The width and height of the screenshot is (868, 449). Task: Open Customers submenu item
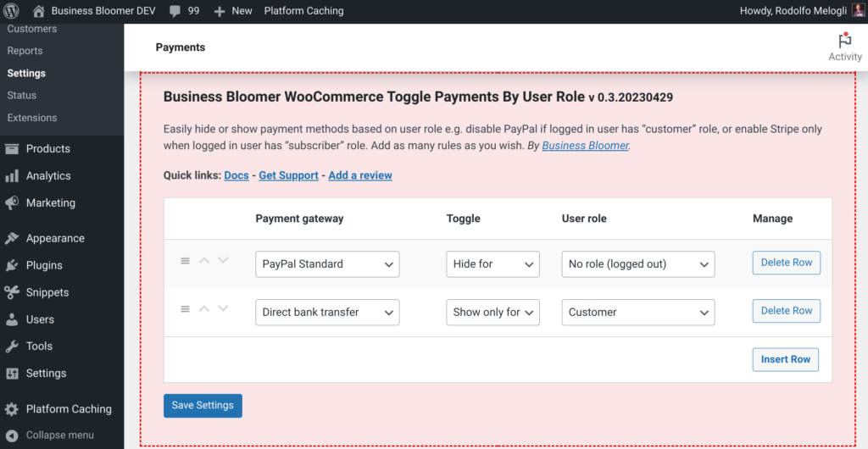(x=32, y=29)
